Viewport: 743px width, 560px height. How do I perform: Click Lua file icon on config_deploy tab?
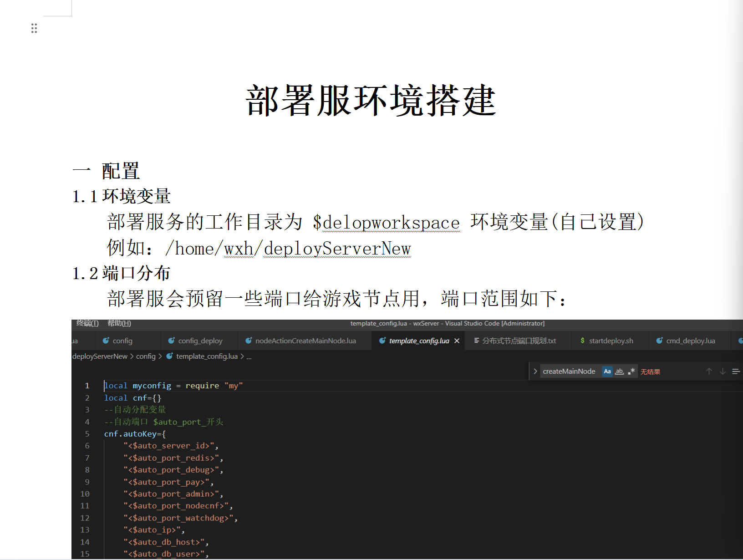172,341
